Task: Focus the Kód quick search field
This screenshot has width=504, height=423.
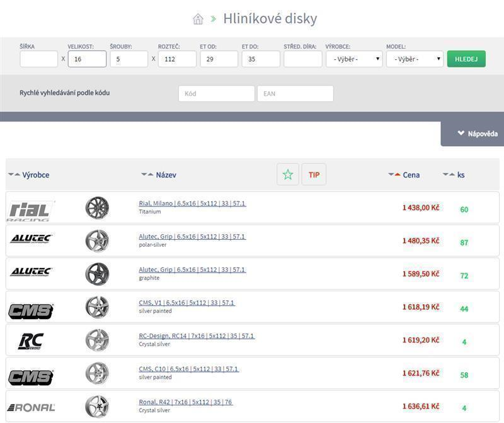Action: click(217, 93)
